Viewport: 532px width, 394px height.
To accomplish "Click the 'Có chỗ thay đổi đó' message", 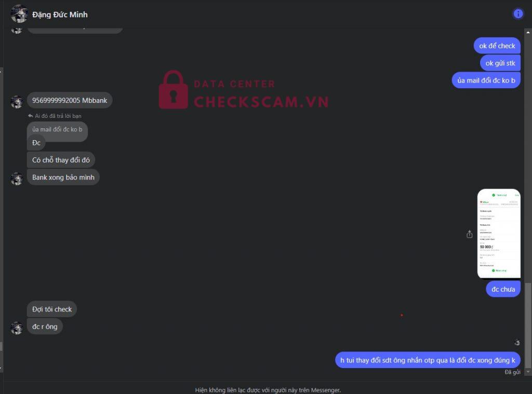I will pos(61,160).
